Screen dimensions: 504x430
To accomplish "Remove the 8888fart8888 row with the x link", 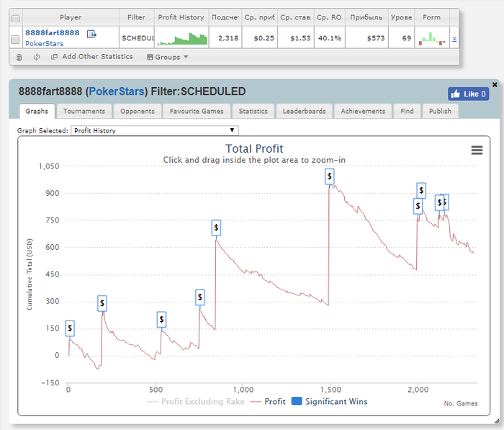I will point(454,39).
